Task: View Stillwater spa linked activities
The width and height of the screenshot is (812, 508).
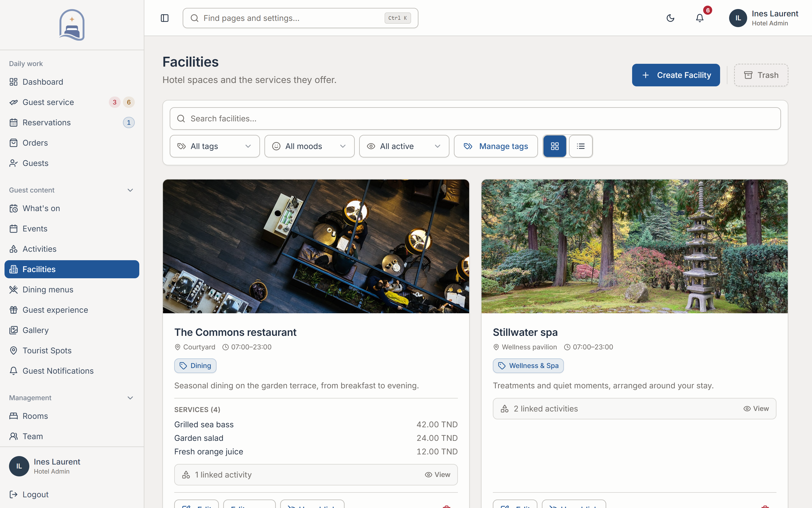Action: (756, 409)
